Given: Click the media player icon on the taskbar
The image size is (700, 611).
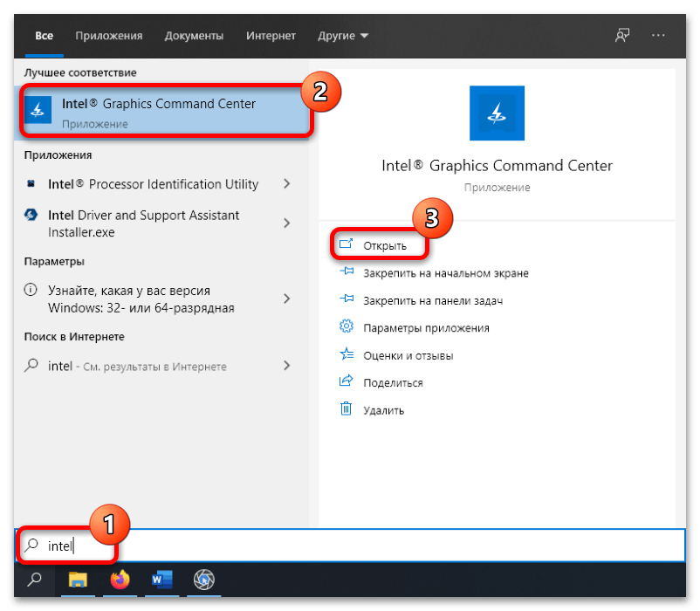Looking at the screenshot, I should coord(203,579).
